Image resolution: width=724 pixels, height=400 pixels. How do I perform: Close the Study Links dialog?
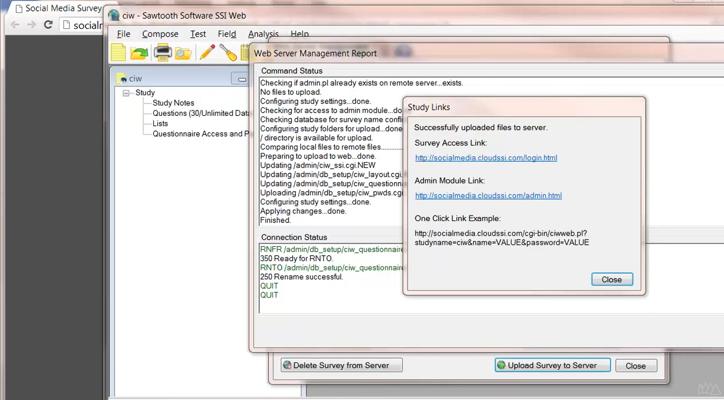point(611,279)
